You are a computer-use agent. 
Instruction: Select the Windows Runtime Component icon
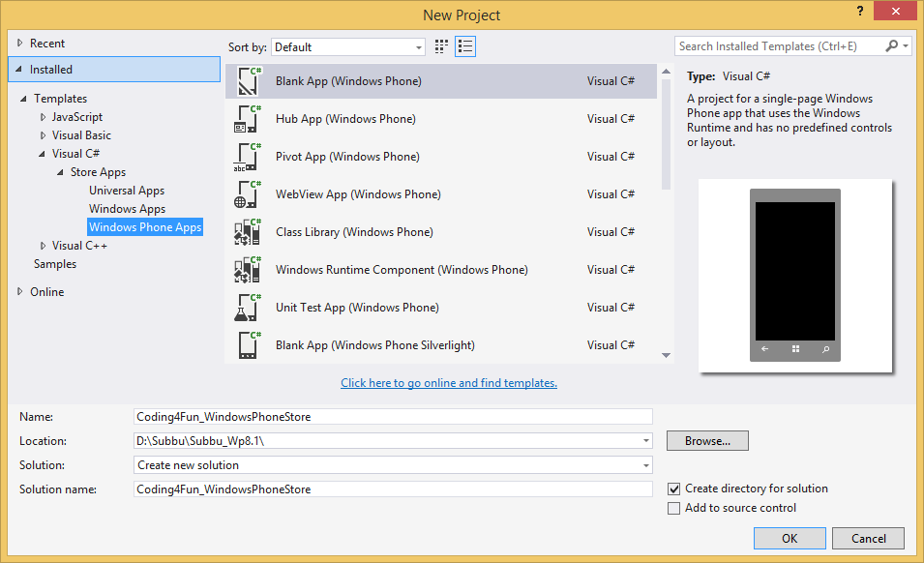[244, 269]
